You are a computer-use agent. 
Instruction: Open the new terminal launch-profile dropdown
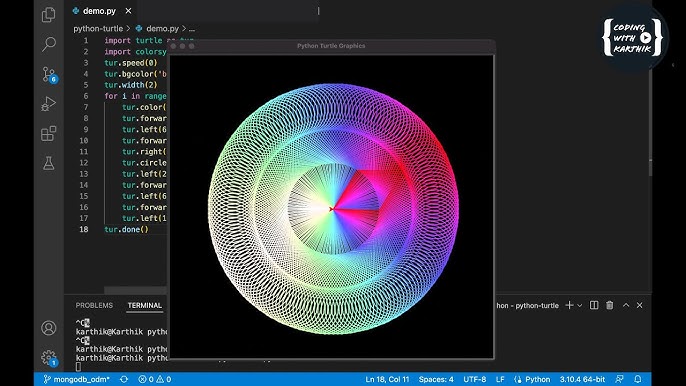point(580,305)
